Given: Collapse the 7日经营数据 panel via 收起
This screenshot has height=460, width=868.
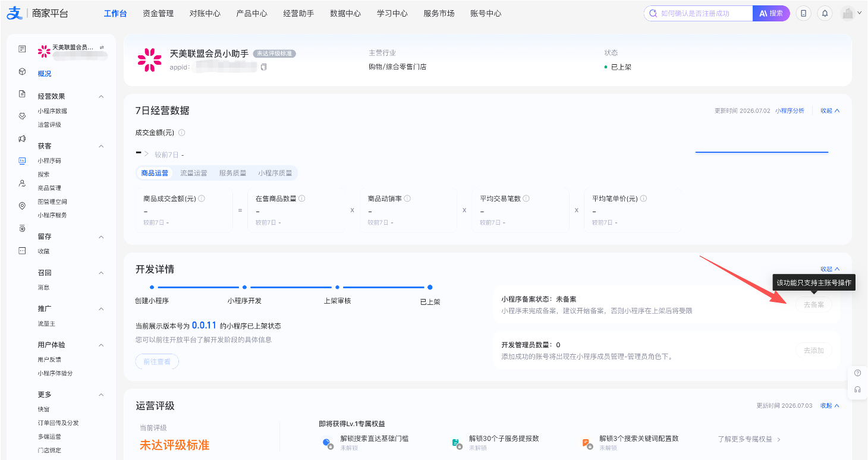Looking at the screenshot, I should 830,111.
